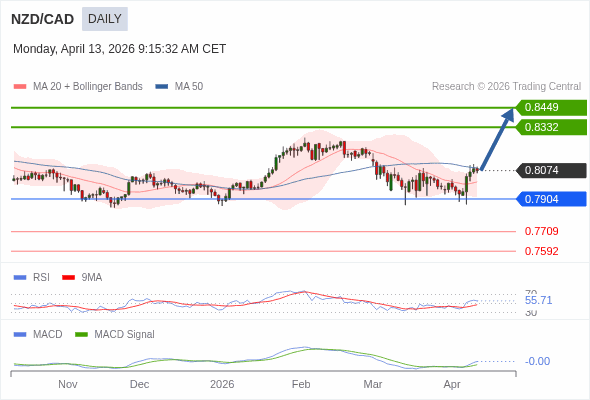Viewport: 590px width, 400px height.
Task: Click the MA 20 + Bollinger Bands legend label
Action: tap(88, 87)
